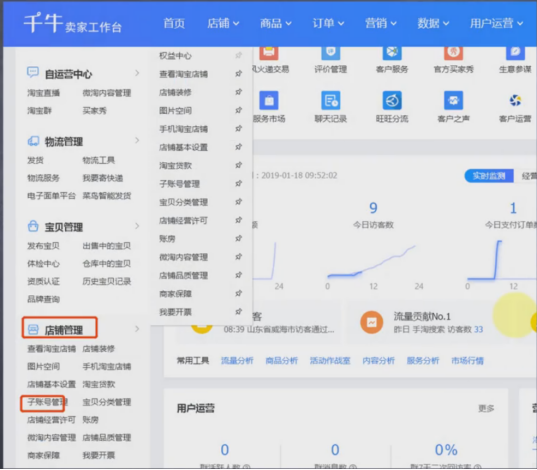Open 淘宝直播 link in sidebar
Image resolution: width=537 pixels, height=470 pixels.
[x=43, y=92]
